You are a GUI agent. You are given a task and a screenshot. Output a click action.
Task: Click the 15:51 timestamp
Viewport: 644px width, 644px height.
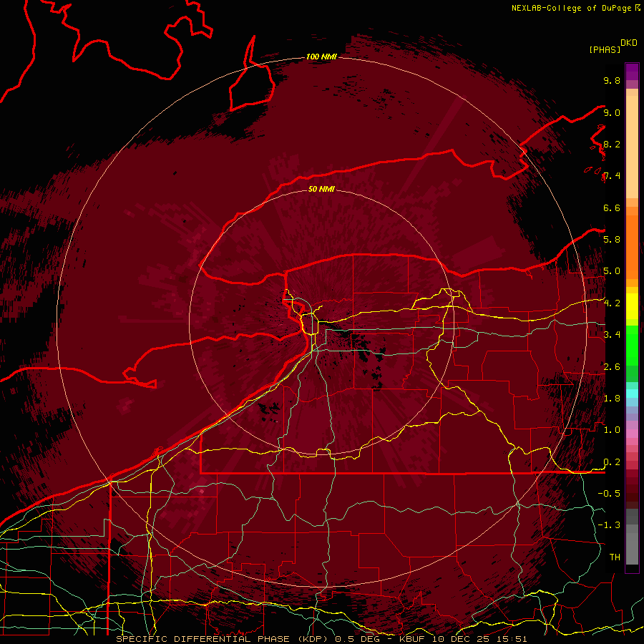[x=512, y=639]
